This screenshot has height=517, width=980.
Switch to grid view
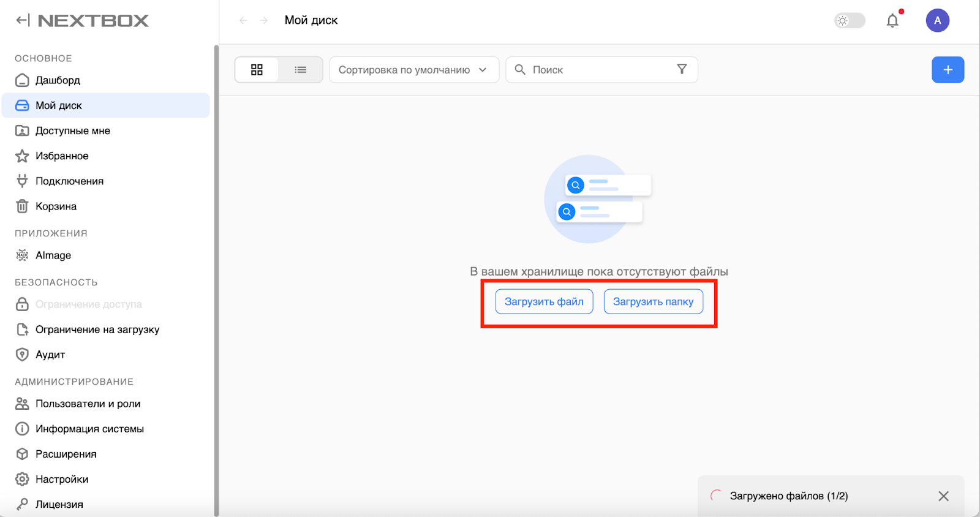257,70
